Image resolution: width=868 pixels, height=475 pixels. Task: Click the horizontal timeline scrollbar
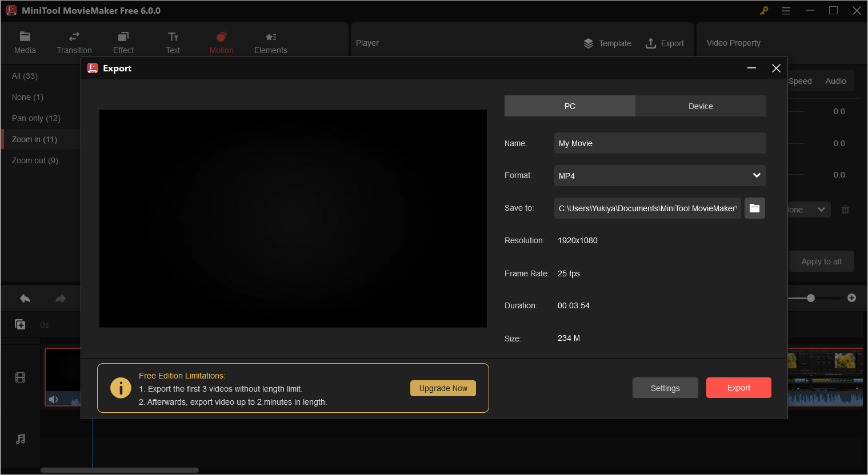pyautogui.click(x=119, y=470)
